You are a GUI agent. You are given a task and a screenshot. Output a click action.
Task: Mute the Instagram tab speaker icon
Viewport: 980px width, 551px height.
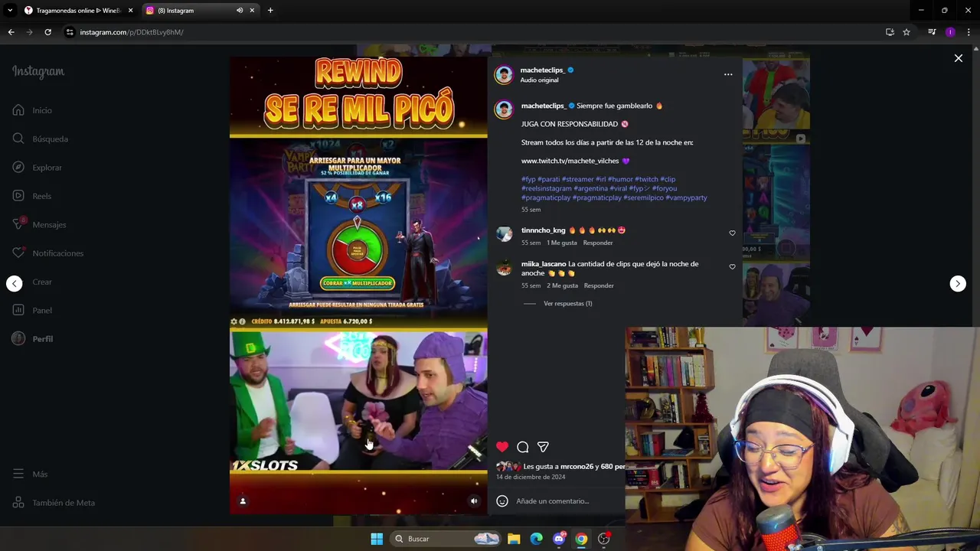click(x=240, y=11)
